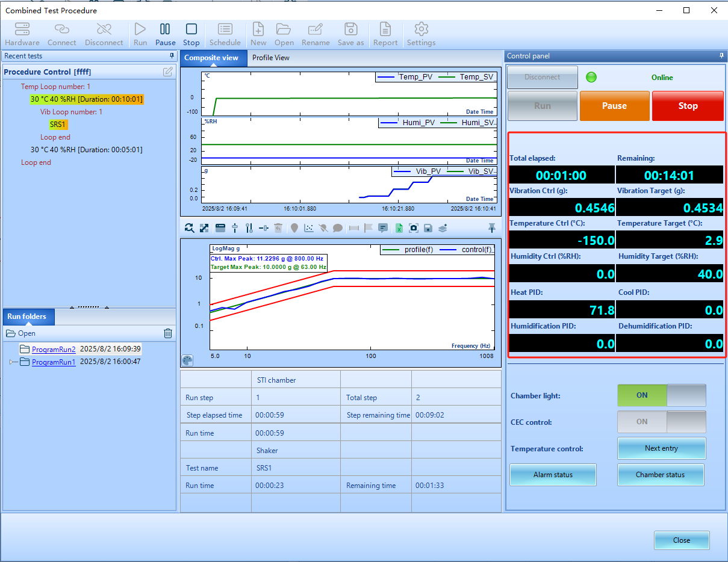Image resolution: width=728 pixels, height=562 pixels.
Task: Open the Alarm status window
Action: (553, 475)
